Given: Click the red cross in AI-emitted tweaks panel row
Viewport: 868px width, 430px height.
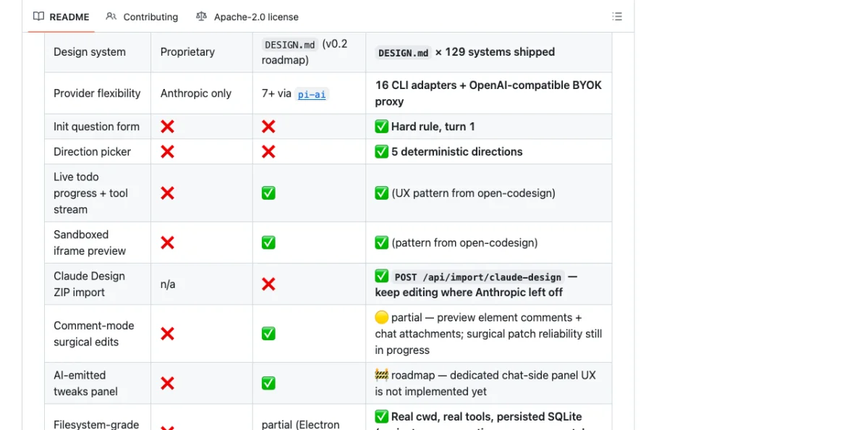Looking at the screenshot, I should coord(167,384).
